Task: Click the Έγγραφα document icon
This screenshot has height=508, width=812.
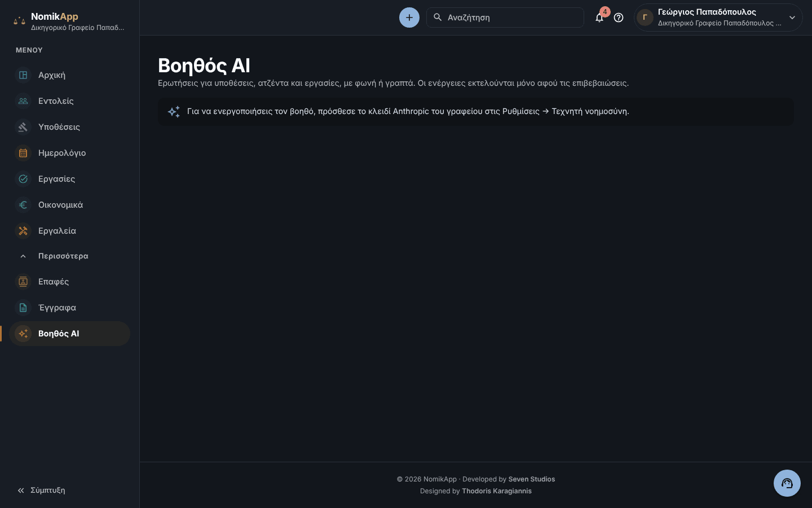Action: click(x=23, y=308)
